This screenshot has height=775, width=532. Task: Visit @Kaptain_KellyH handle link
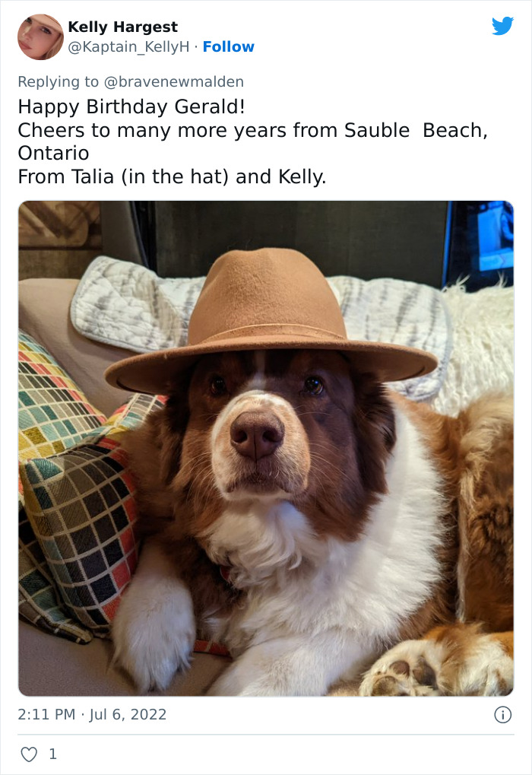pos(128,46)
